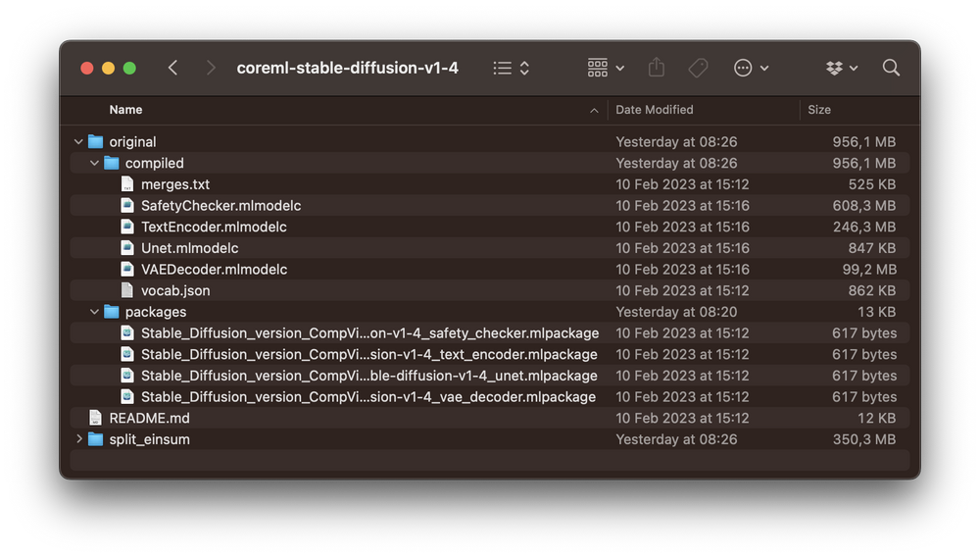Viewport: 980px width, 558px height.
Task: Open the Share toolbar icon
Action: (657, 68)
